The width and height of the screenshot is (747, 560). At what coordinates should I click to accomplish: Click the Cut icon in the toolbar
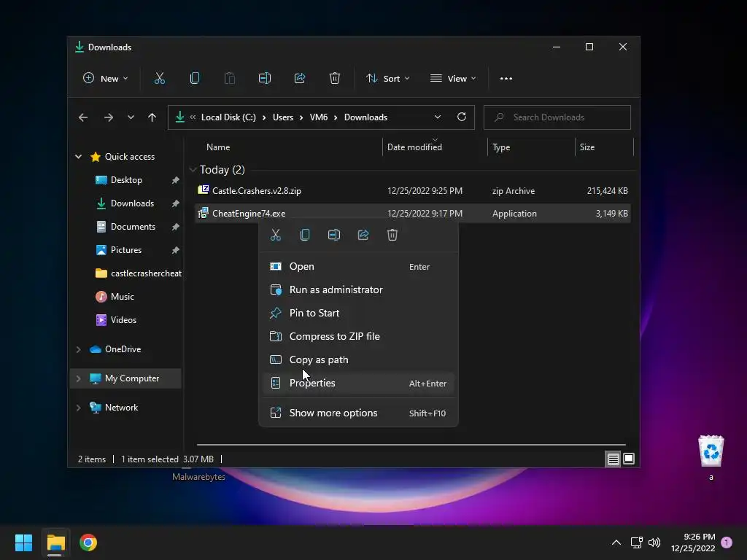click(x=160, y=78)
